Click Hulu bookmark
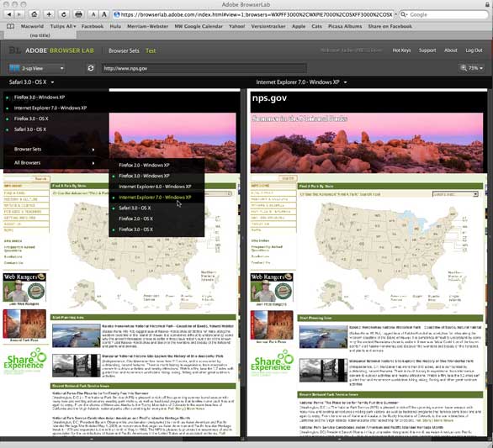Image resolution: width=493 pixels, height=448 pixels. coord(115,26)
